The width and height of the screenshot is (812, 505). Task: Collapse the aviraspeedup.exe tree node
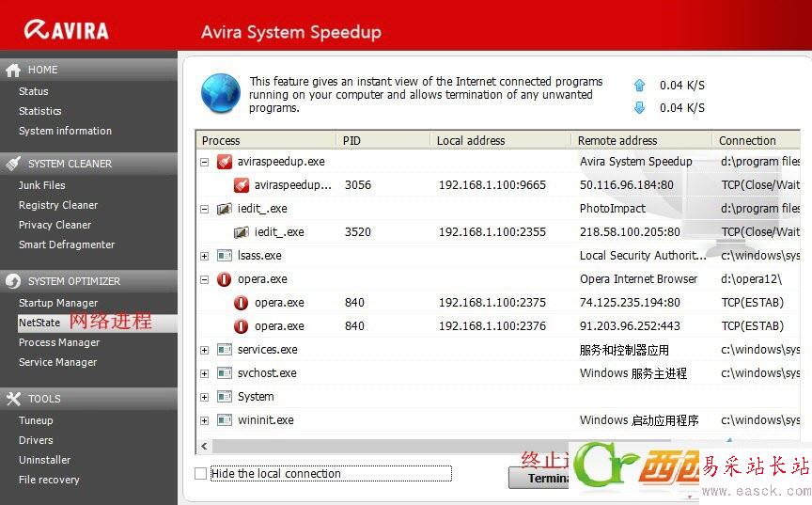pos(205,162)
